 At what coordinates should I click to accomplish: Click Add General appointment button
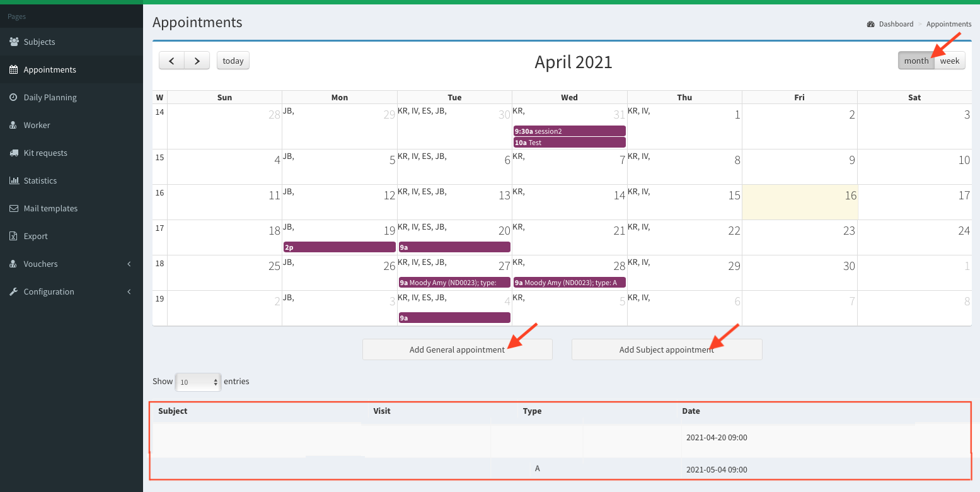457,349
